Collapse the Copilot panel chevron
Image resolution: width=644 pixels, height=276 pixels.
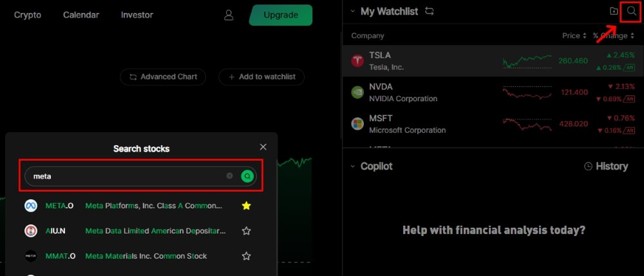(352, 166)
